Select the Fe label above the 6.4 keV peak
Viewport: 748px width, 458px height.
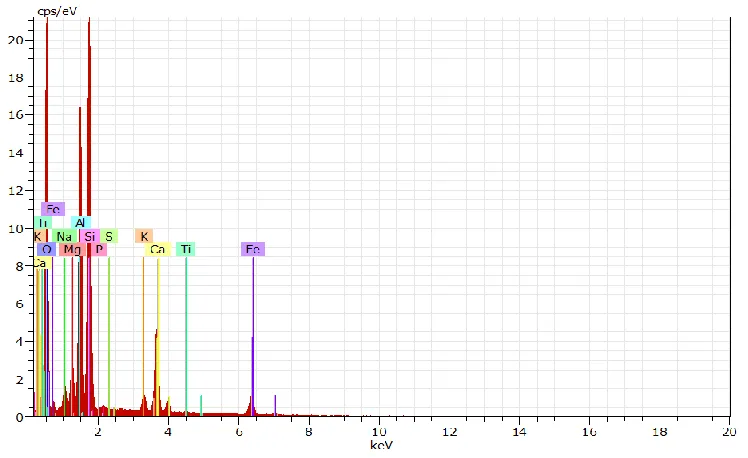click(253, 249)
